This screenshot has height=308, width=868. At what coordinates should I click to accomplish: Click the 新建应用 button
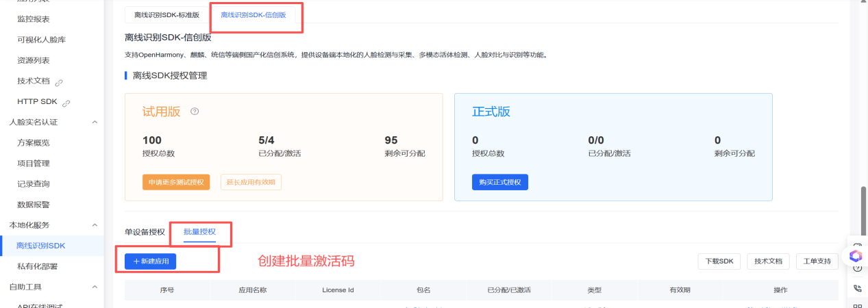[x=151, y=261]
